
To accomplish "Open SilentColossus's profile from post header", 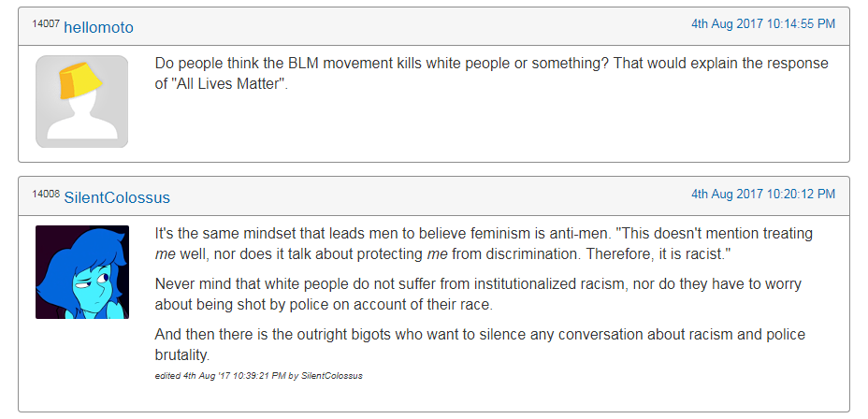I will [117, 197].
